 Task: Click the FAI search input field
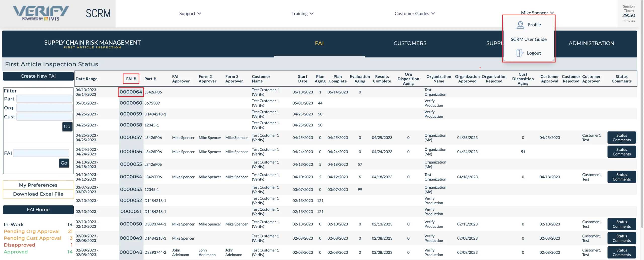click(x=41, y=153)
